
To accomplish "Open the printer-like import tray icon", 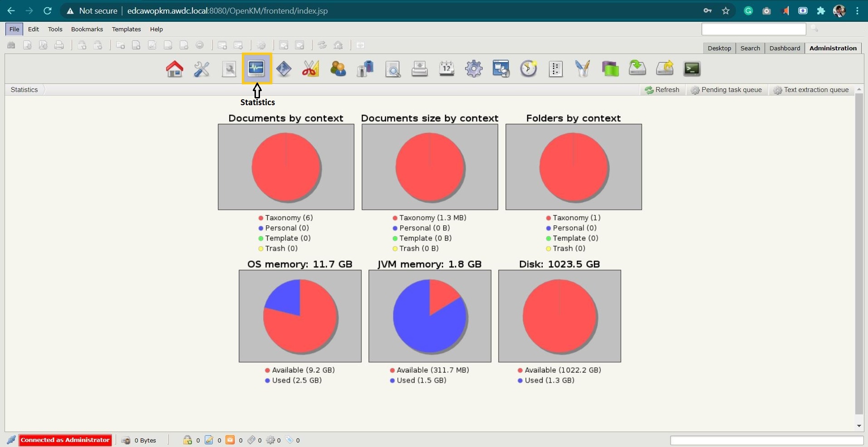I will point(420,69).
